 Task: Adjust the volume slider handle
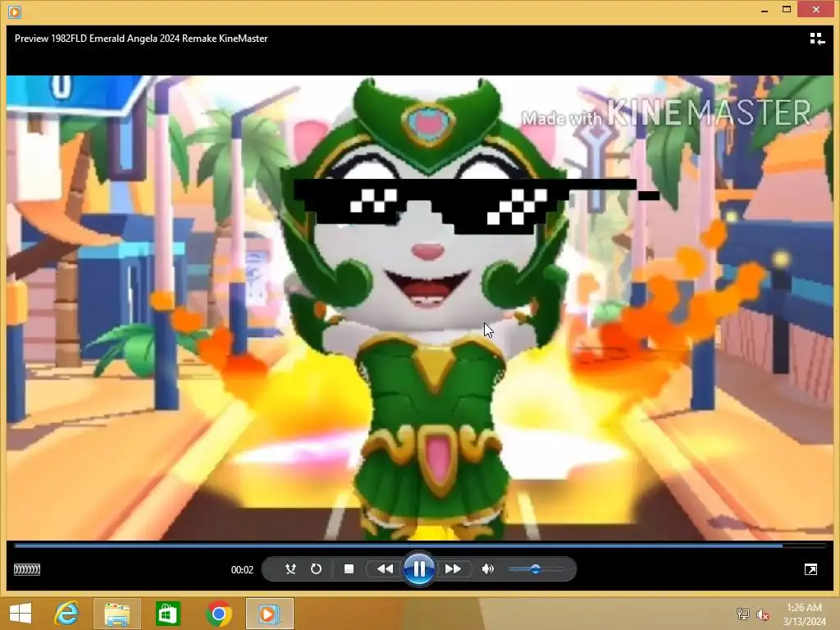point(535,569)
